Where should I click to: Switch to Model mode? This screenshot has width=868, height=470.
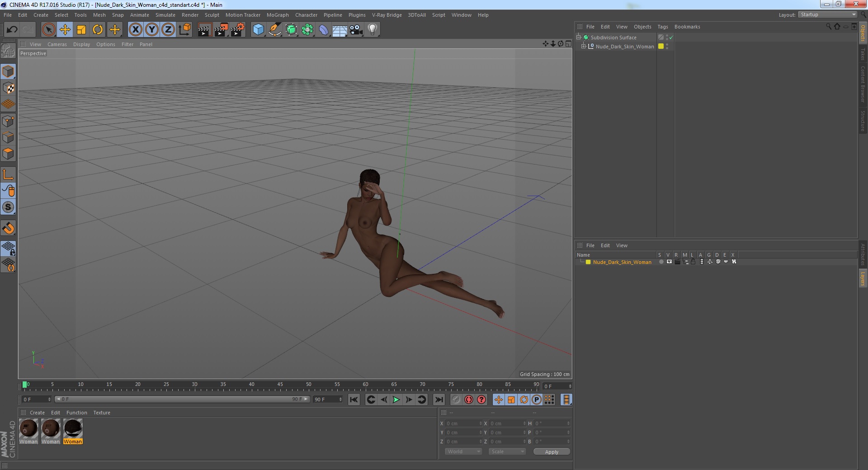pos(8,71)
